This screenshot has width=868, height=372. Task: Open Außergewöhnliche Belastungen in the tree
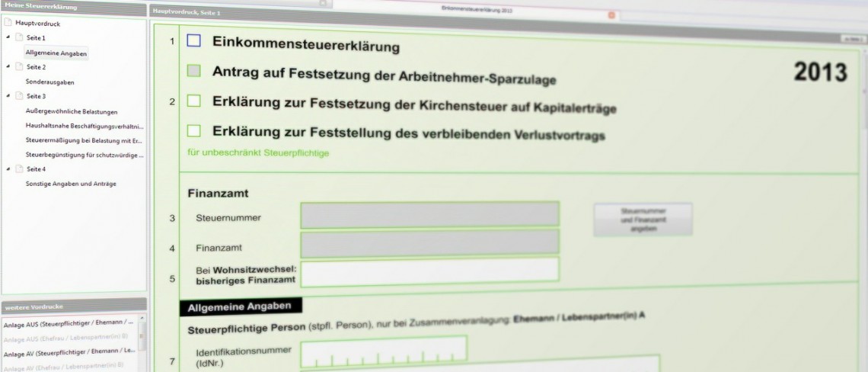[72, 111]
